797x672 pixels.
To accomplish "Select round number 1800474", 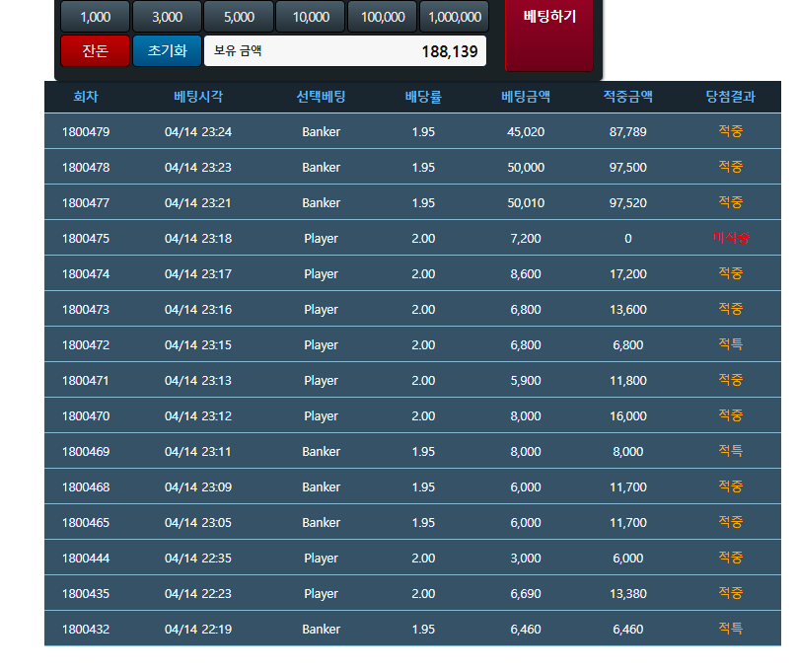I will pyautogui.click(x=86, y=274).
